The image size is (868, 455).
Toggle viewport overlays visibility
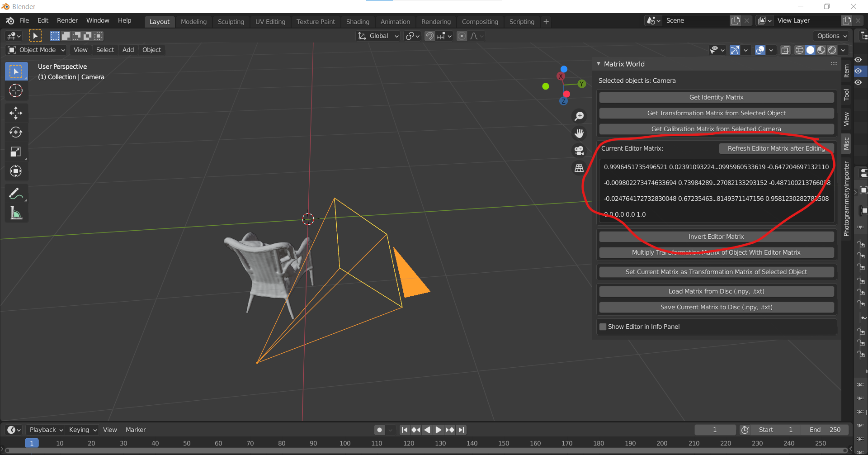759,50
